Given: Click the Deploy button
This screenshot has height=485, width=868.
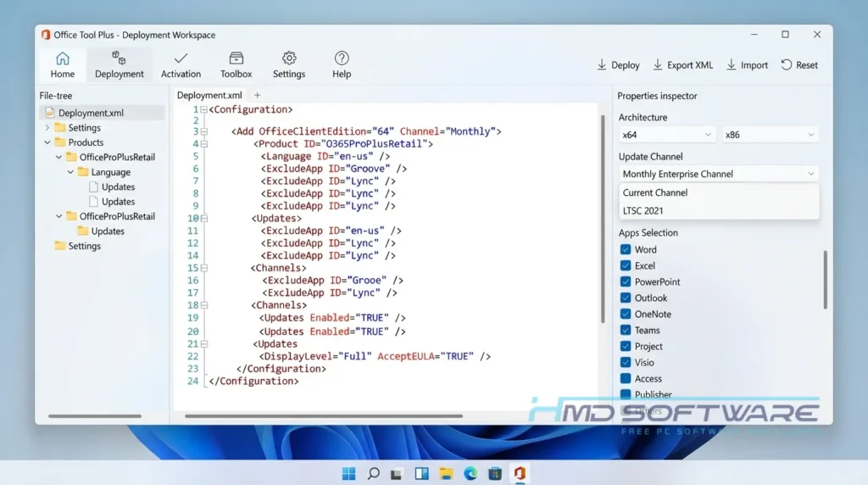Looking at the screenshot, I should pos(618,64).
